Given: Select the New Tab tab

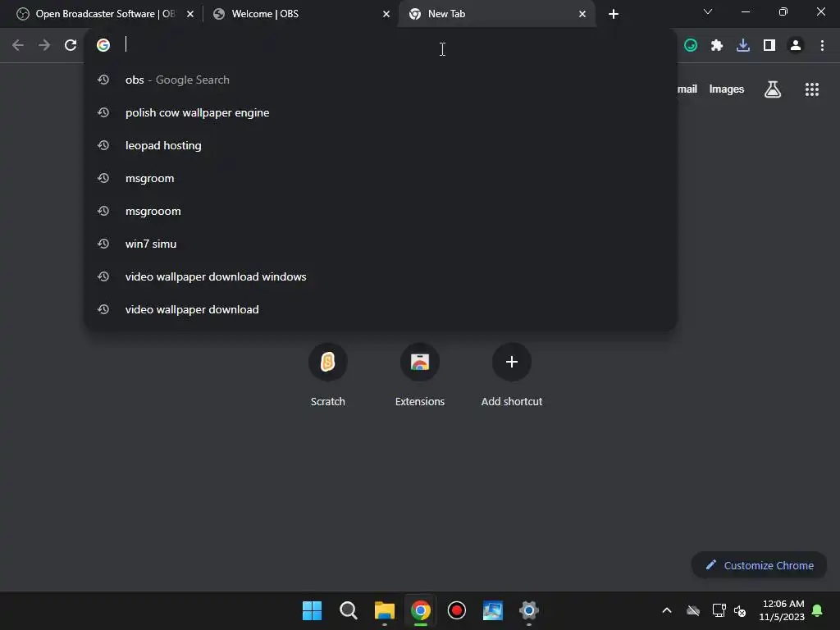Looking at the screenshot, I should (x=495, y=14).
